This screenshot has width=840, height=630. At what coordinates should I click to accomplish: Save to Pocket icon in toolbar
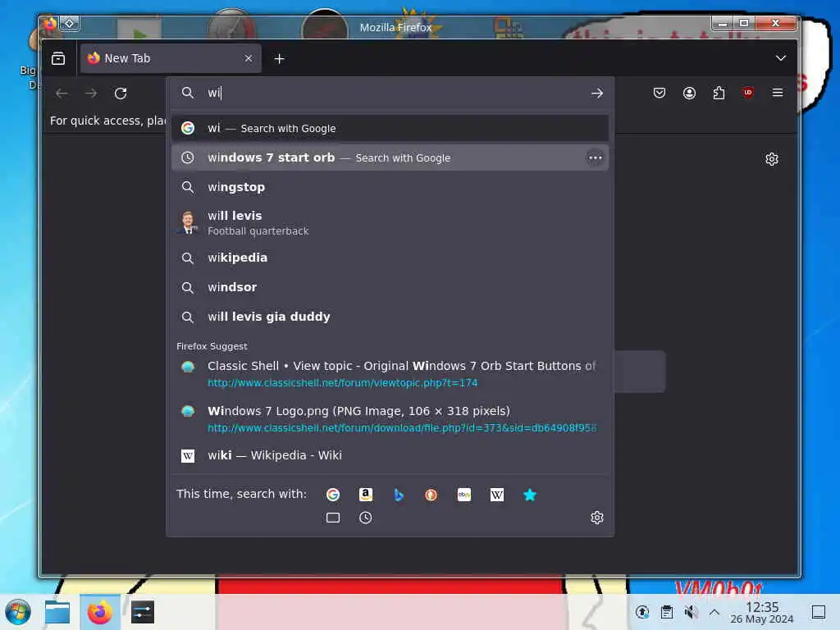[x=660, y=94]
